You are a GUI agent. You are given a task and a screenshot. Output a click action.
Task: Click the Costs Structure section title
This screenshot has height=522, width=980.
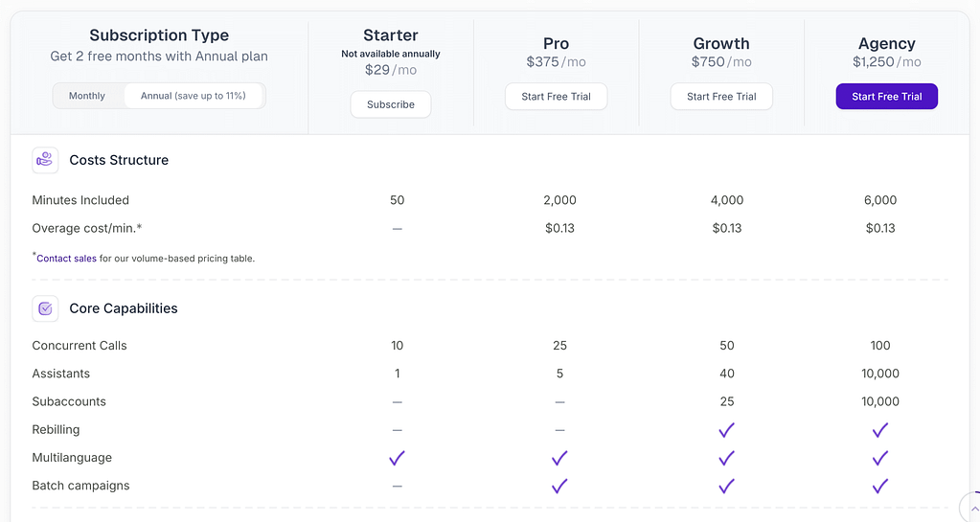[119, 160]
